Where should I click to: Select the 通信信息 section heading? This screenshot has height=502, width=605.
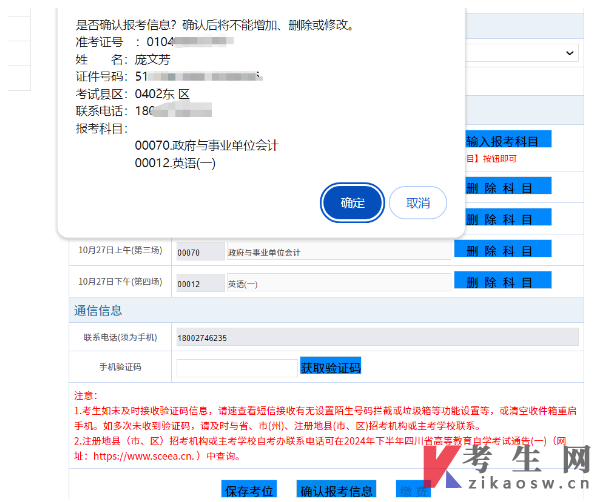[98, 310]
